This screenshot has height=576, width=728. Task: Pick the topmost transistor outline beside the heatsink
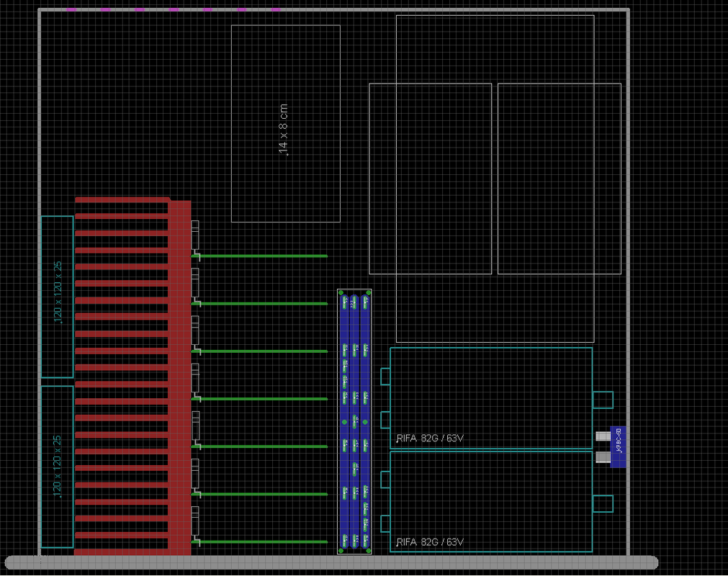pyautogui.click(x=195, y=235)
